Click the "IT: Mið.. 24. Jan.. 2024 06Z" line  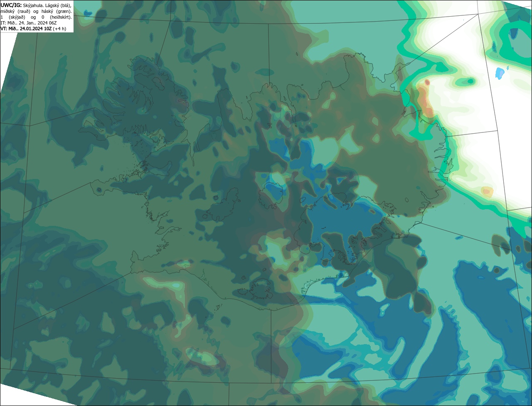(29, 23)
